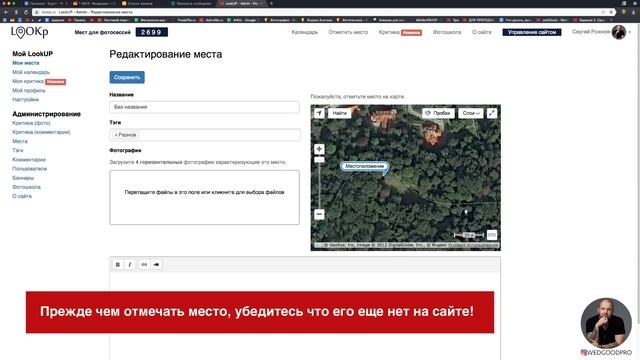Click editor insert media icon
Viewport: 640px width, 360px height.
(156, 264)
